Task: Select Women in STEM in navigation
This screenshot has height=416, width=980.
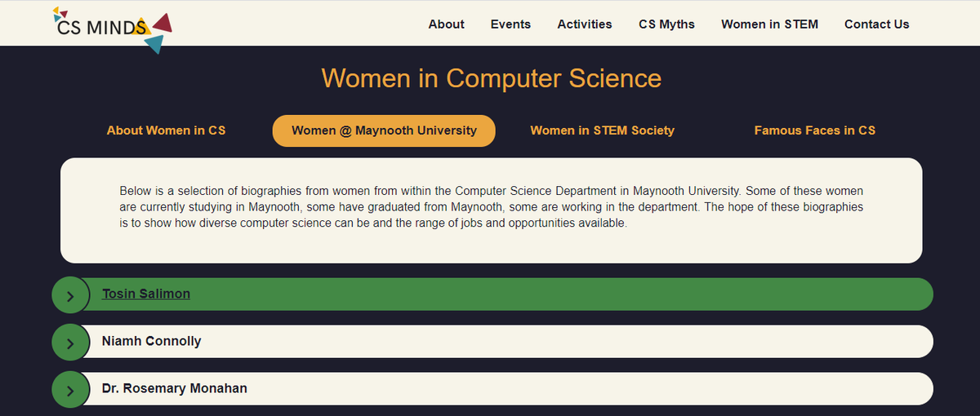Action: pyautogui.click(x=769, y=24)
